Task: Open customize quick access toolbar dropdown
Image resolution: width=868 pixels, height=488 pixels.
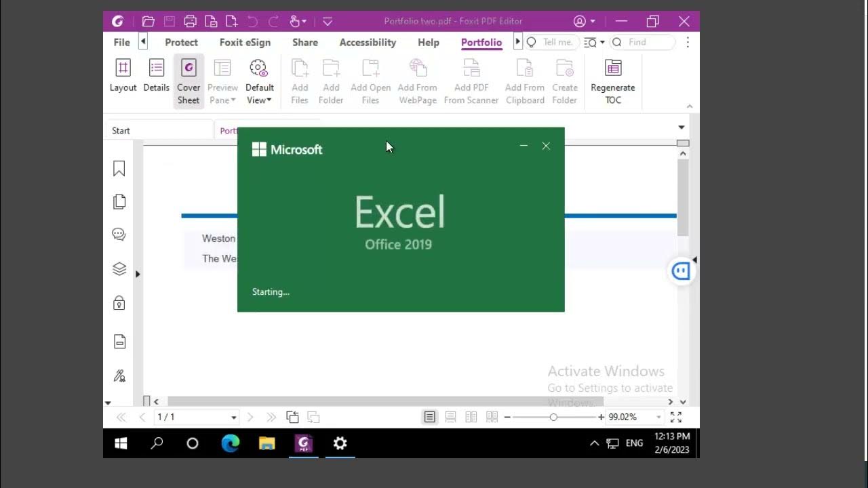Action: click(328, 22)
